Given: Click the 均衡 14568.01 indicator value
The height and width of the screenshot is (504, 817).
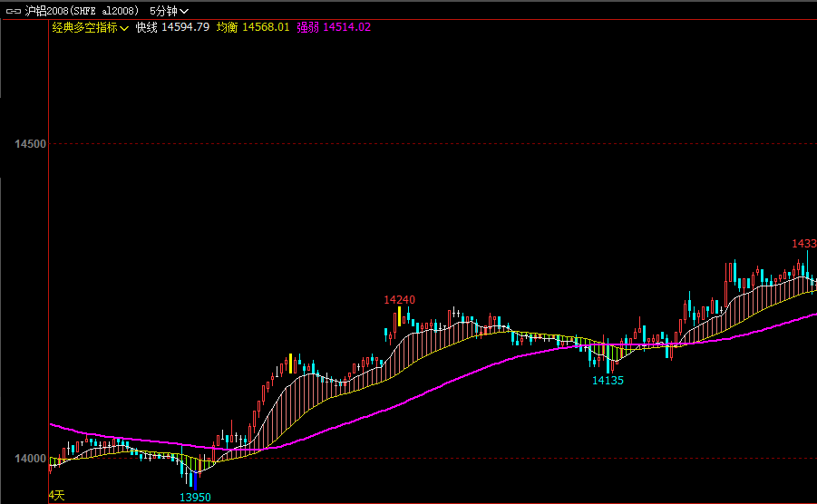Looking at the screenshot, I should click(253, 27).
